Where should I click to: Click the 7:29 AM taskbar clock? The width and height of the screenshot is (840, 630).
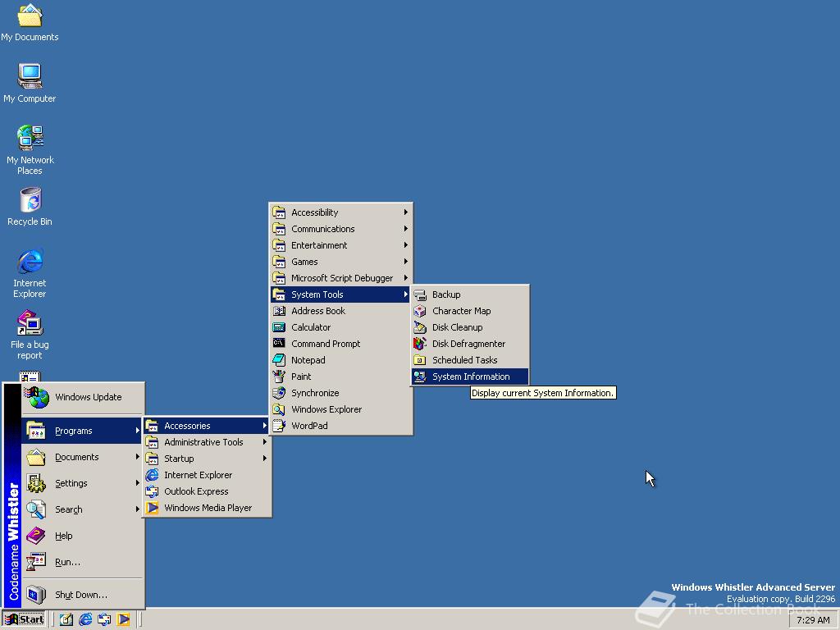pos(813,620)
